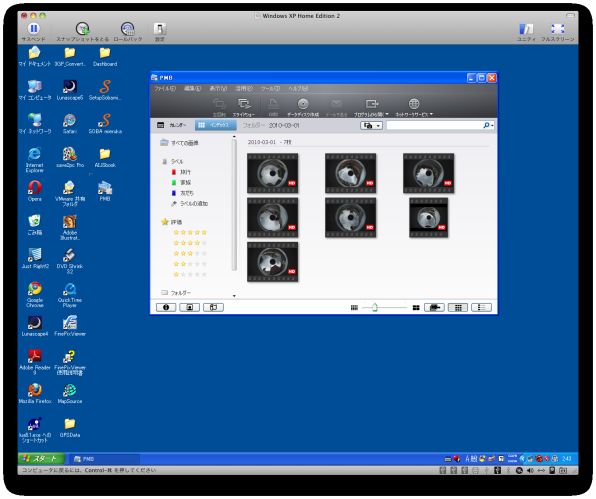
Task: Take a snapshot of the VM
Action: coord(82,32)
